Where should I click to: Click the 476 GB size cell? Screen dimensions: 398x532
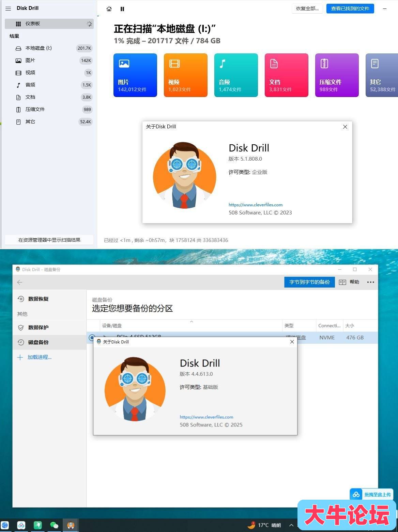click(355, 338)
